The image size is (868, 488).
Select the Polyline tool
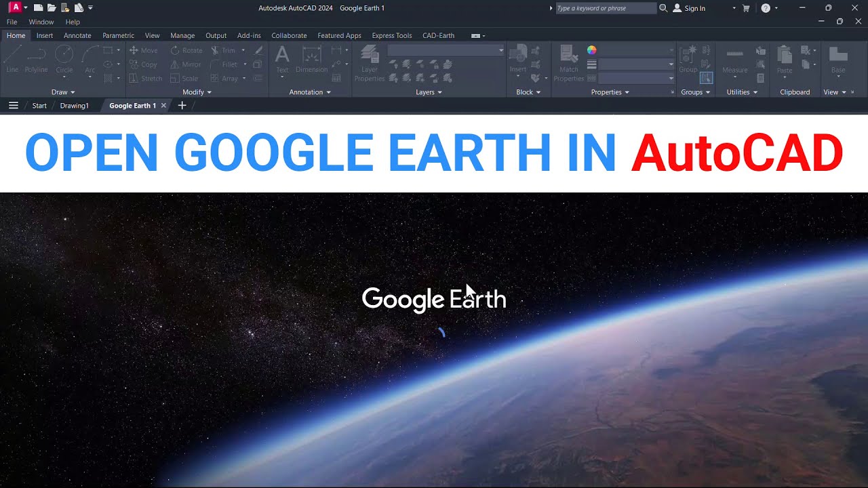[x=37, y=59]
